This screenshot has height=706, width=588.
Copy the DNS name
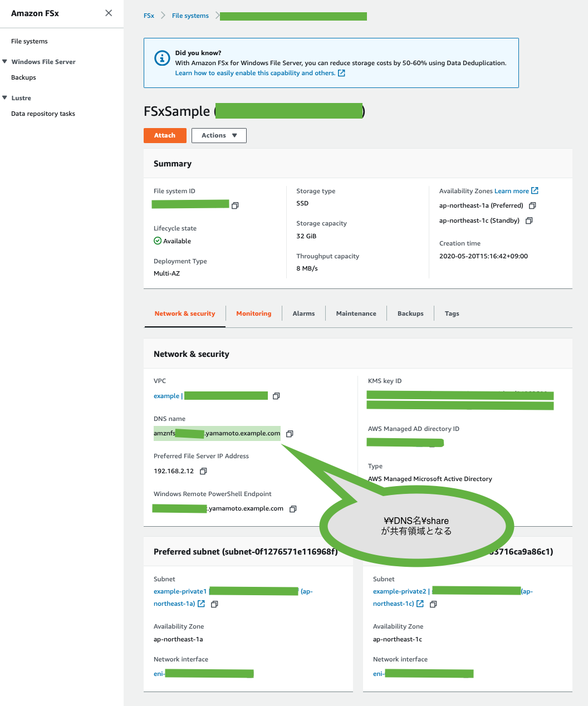click(290, 434)
